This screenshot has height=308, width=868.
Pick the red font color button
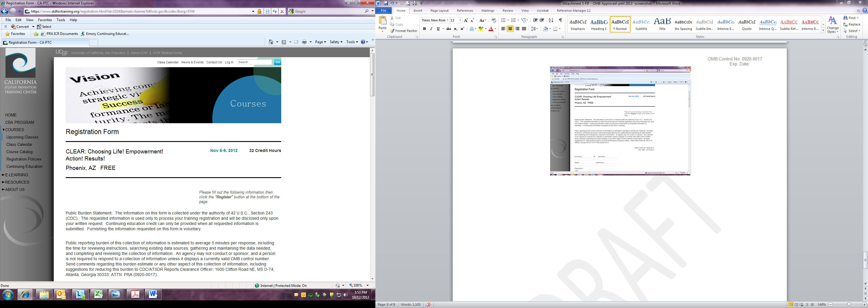[491, 29]
